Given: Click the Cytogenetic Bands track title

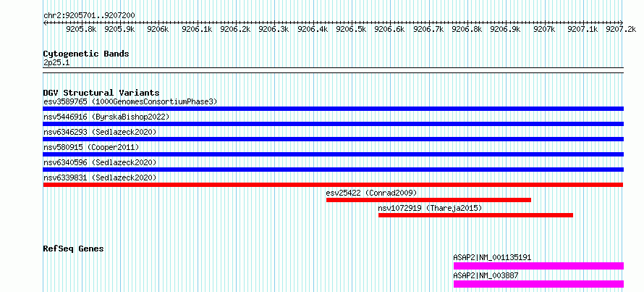Looking at the screenshot, I should (x=86, y=54).
